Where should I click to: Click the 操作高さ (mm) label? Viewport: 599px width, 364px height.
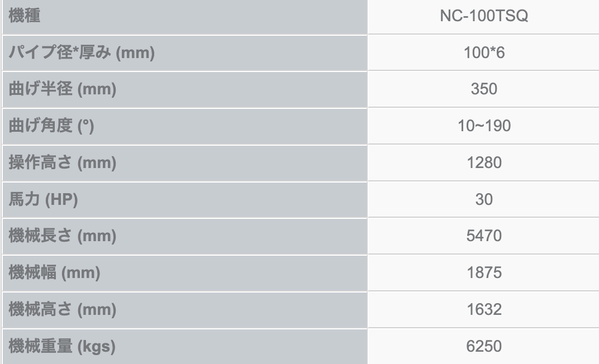pos(63,163)
